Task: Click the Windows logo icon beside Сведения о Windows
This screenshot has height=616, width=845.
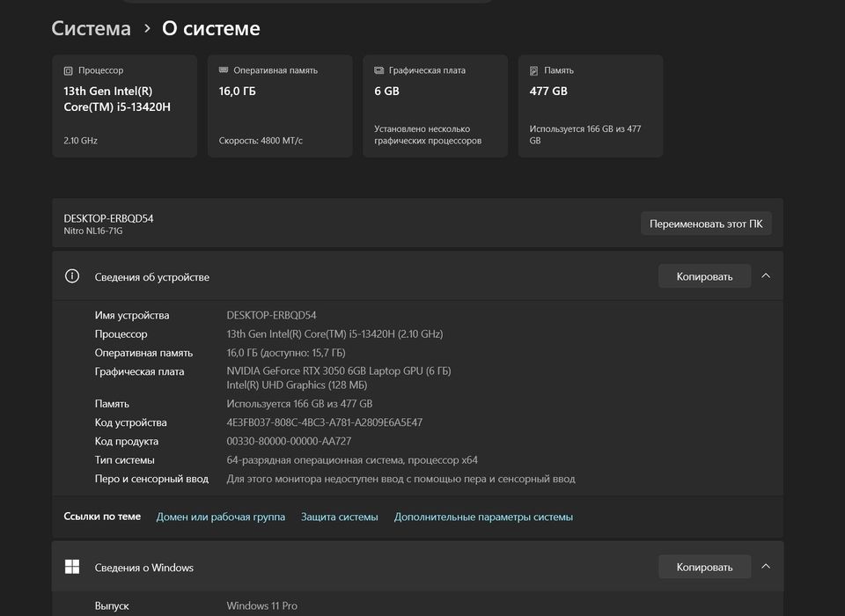Action: (71, 567)
